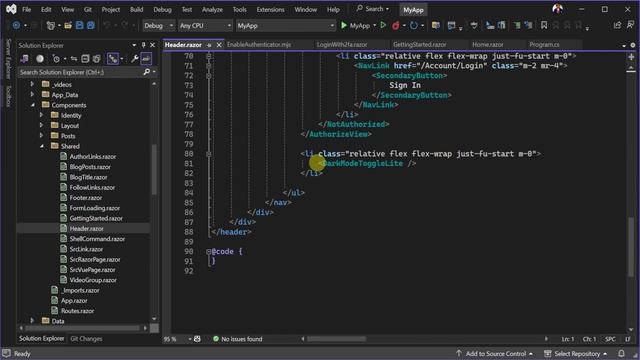Expand the App_Data folder
The width and height of the screenshot is (640, 360).
pyautogui.click(x=32, y=95)
